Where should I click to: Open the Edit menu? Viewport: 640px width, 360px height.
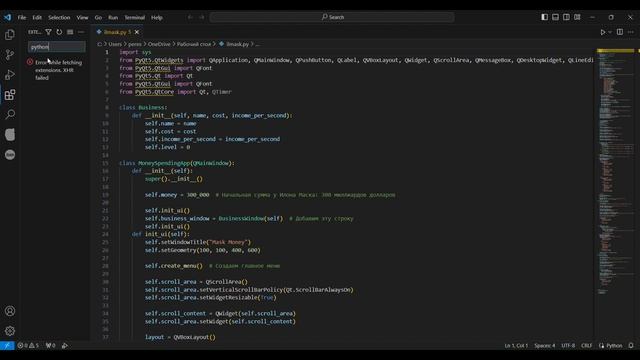coord(37,18)
